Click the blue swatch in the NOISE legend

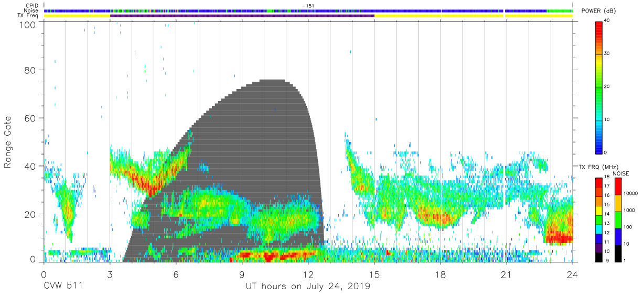coord(618,236)
